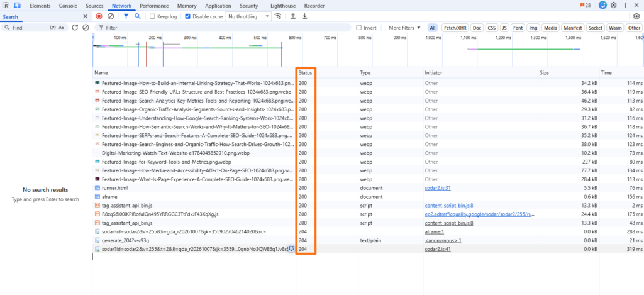Viewport: 644px width, 295px height.
Task: Open network search magnifier icon
Action: point(138,16)
